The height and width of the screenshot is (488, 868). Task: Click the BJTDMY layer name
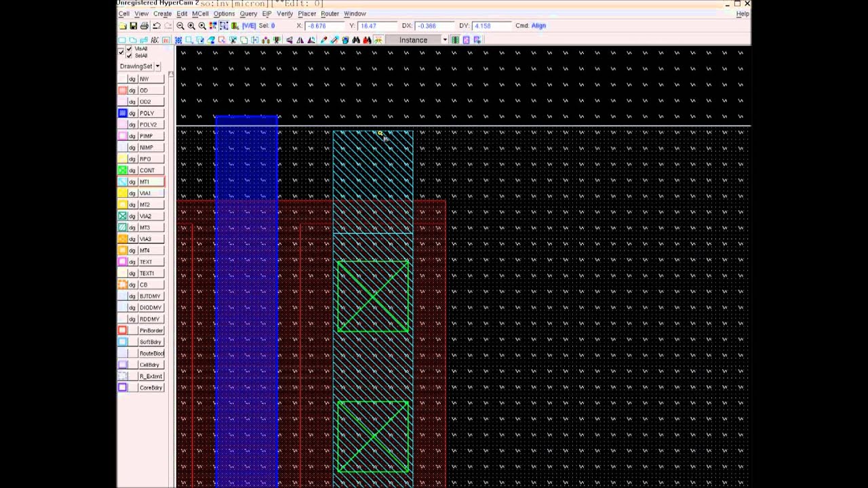click(x=150, y=296)
